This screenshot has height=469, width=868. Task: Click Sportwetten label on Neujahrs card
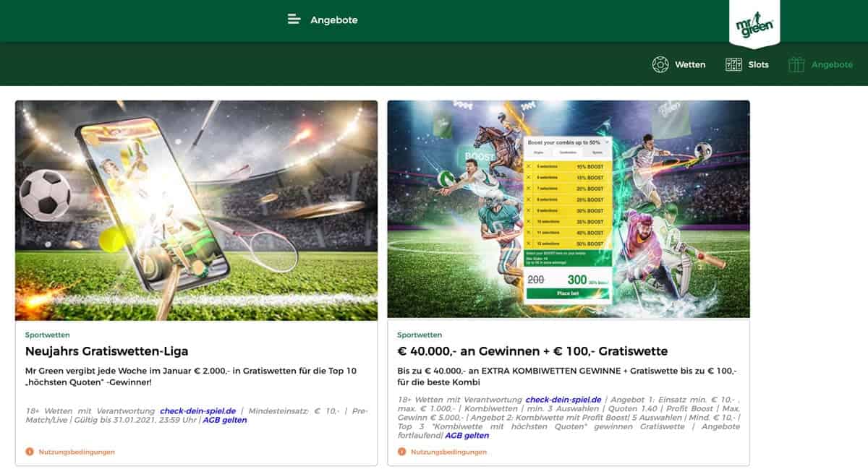point(48,335)
